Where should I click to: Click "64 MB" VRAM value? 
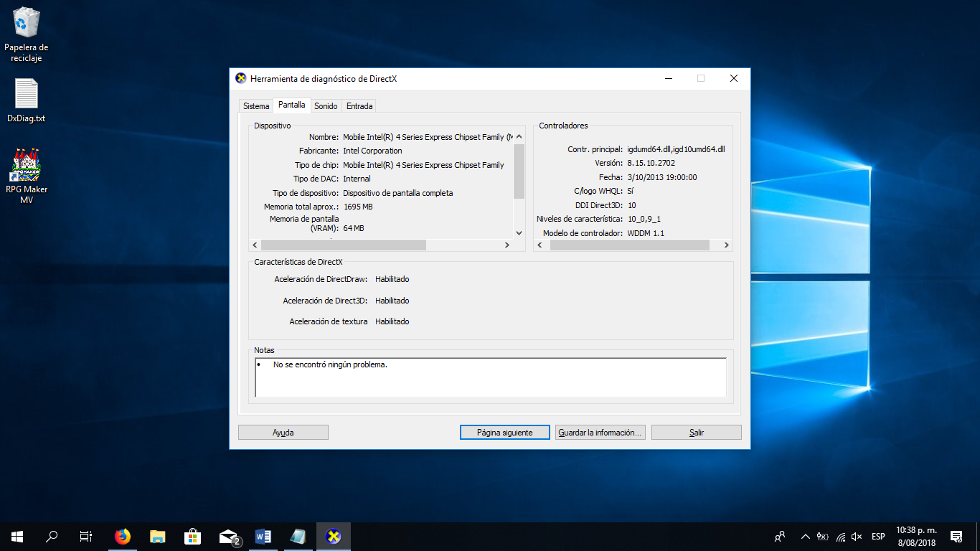click(x=354, y=228)
